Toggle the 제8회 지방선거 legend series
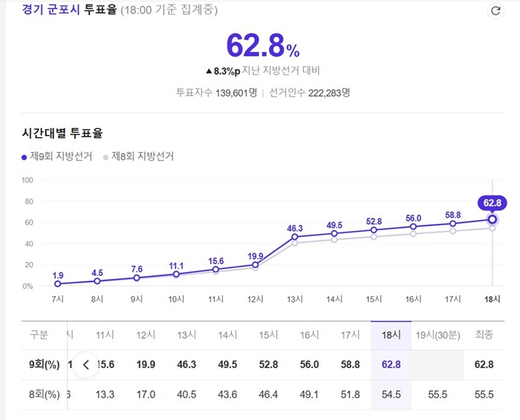520x420 pixels. [x=138, y=157]
